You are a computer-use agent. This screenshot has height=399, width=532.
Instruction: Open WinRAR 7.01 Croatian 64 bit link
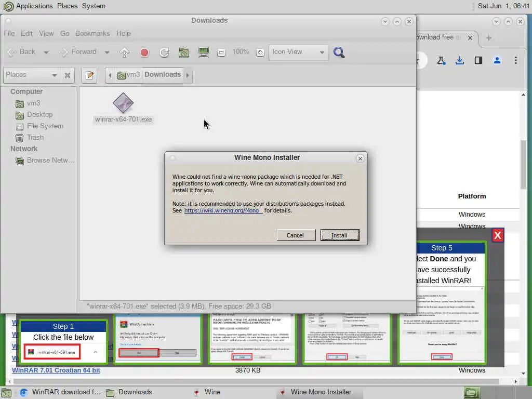(x=56, y=370)
